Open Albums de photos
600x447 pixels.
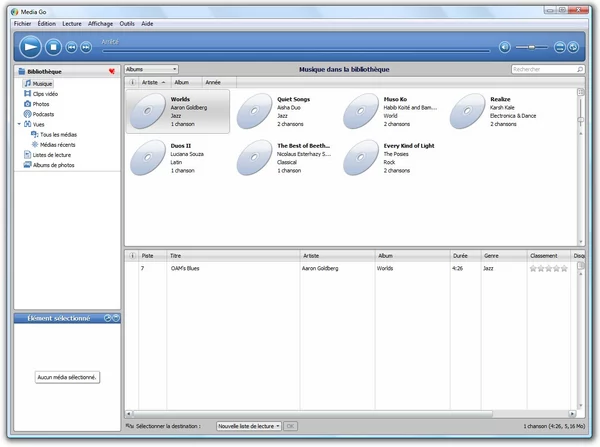pos(49,165)
